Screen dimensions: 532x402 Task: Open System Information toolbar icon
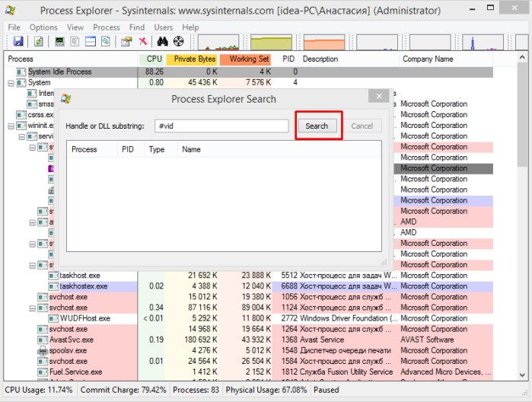[59, 41]
